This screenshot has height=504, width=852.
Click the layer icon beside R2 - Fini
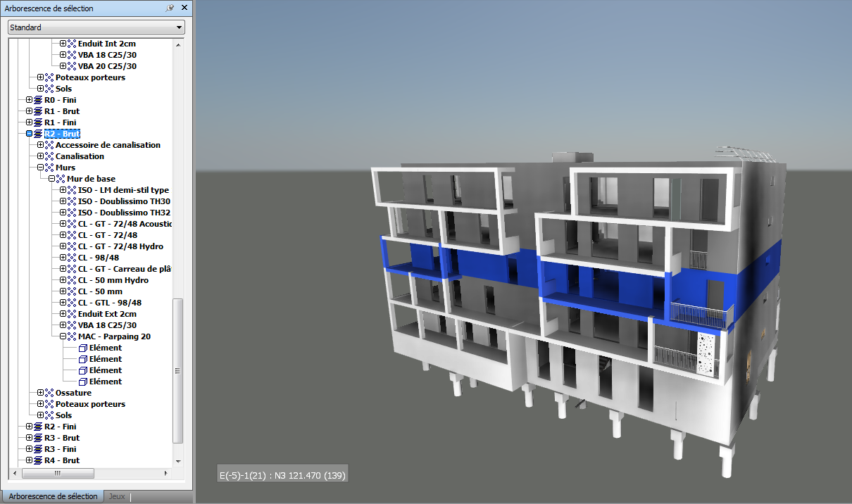pos(38,427)
